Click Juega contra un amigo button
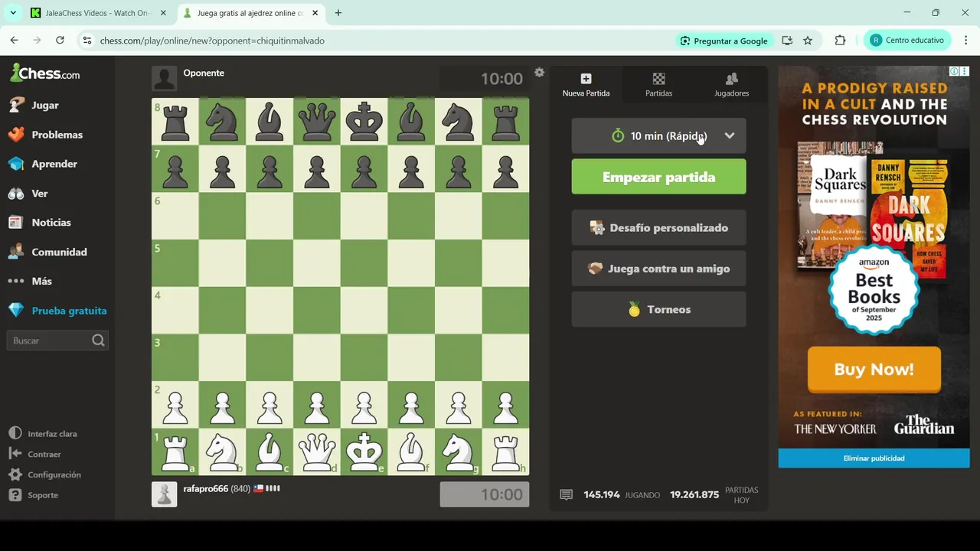 pyautogui.click(x=658, y=269)
